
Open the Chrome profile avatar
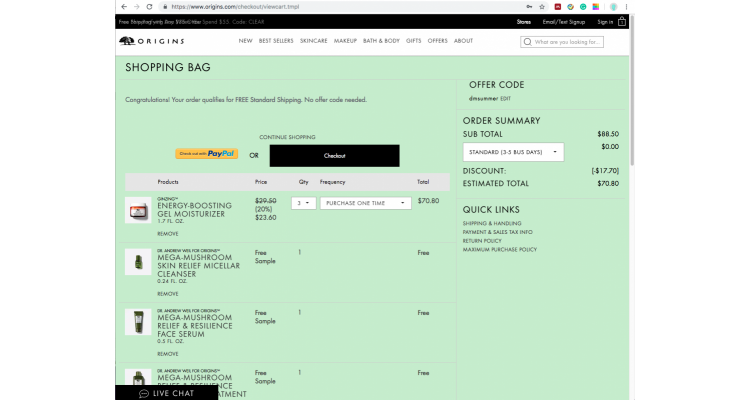pyautogui.click(x=613, y=7)
